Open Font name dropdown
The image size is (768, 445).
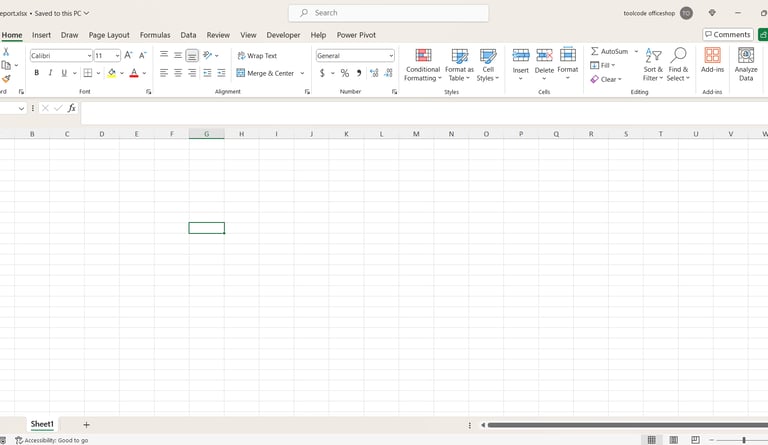[89, 56]
